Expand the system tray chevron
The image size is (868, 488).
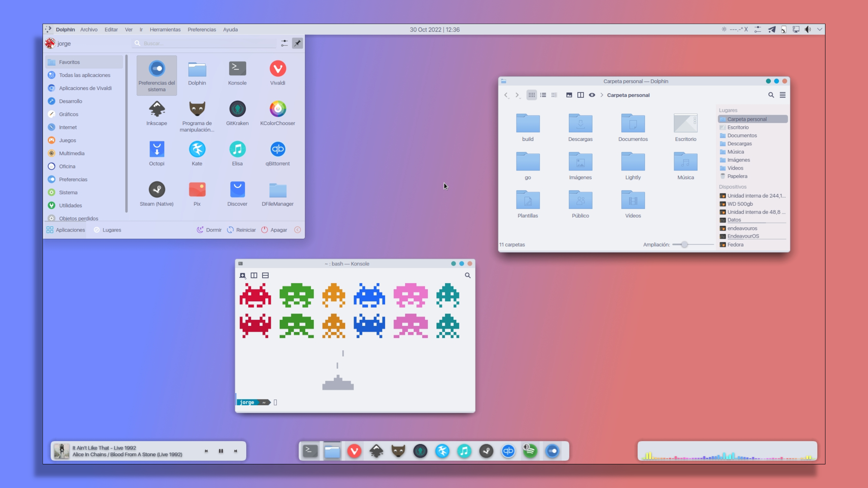coord(820,29)
